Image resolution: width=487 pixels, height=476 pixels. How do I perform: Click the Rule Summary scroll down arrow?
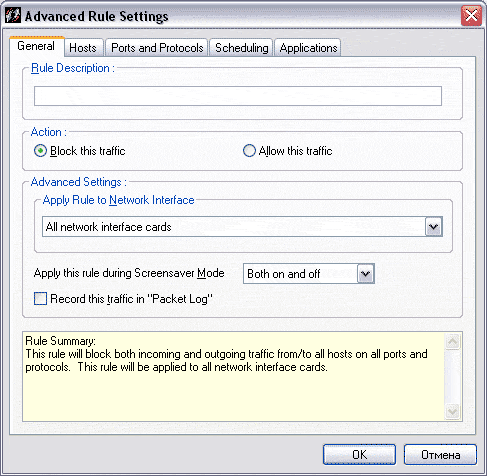tap(453, 411)
